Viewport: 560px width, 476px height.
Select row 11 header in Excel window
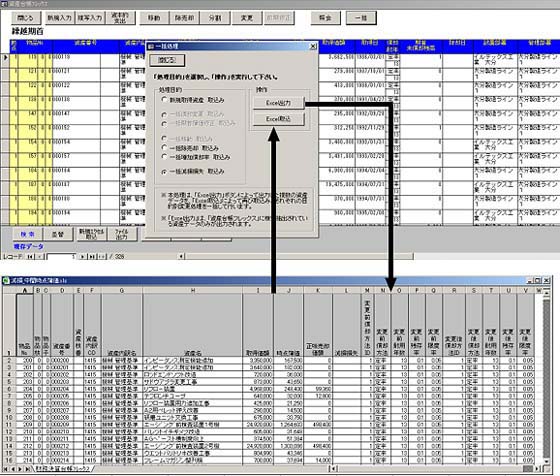[9, 425]
